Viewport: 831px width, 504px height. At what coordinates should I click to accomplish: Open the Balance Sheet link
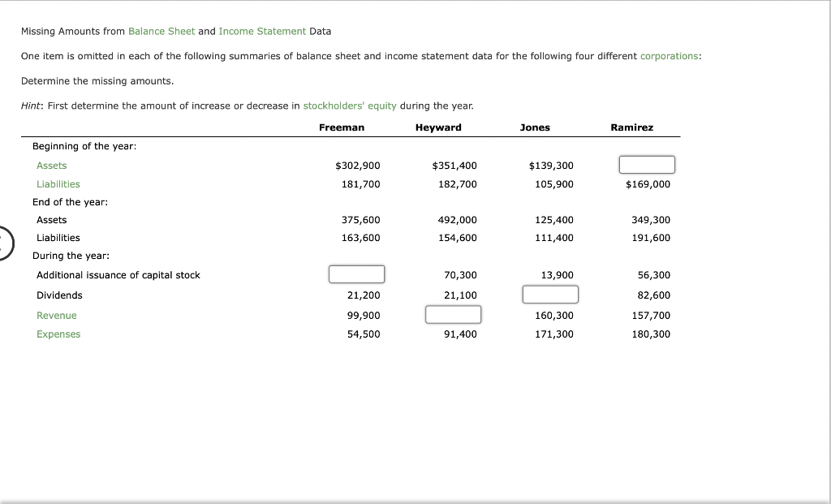pos(161,31)
